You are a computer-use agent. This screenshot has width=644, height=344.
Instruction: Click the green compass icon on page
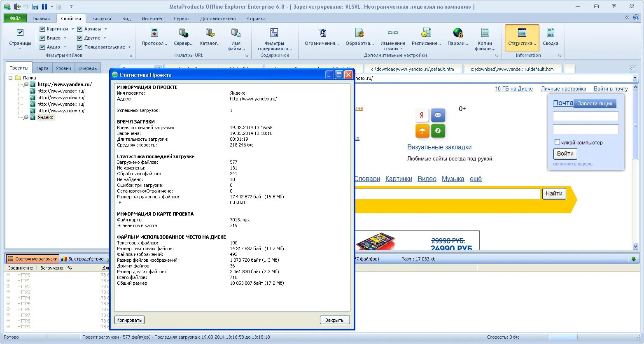[x=438, y=131]
